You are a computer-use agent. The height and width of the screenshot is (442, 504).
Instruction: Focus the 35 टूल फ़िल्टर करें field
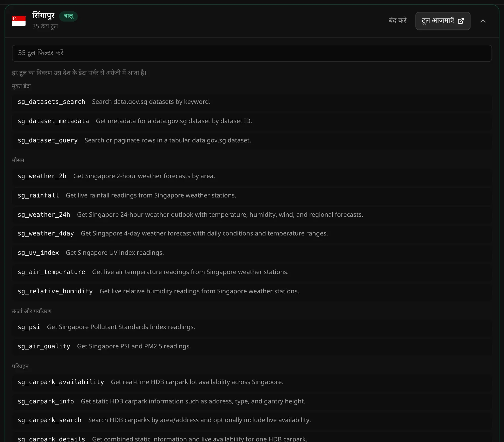pos(252,53)
